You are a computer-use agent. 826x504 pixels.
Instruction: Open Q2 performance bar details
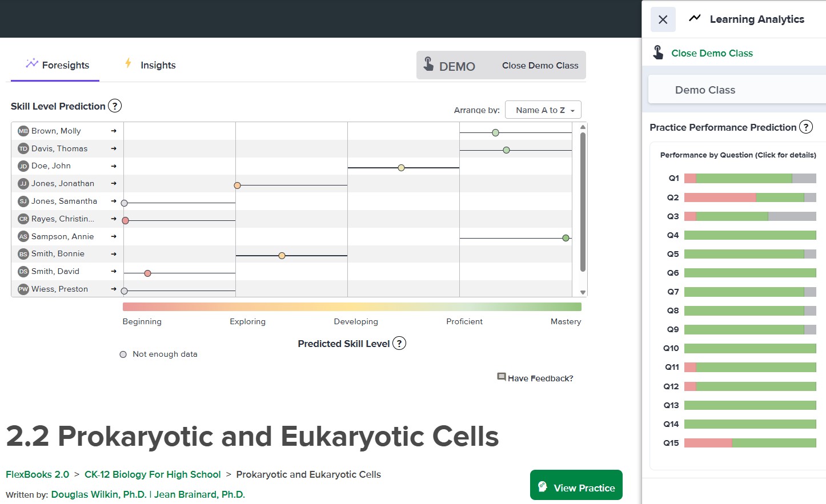pyautogui.click(x=750, y=197)
